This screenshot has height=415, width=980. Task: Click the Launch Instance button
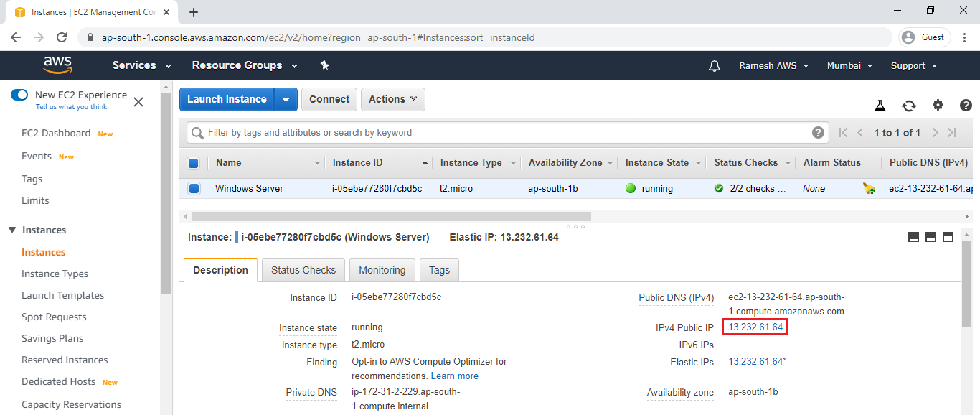point(227,100)
